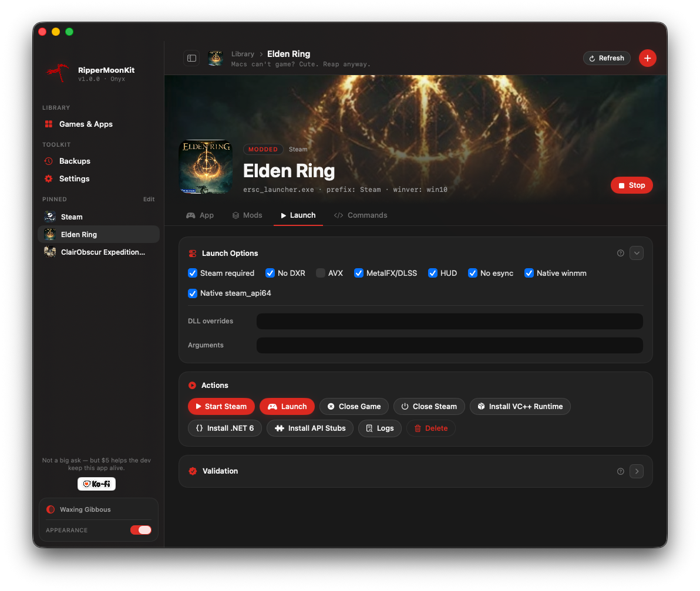Click Edit next to Pinned
This screenshot has height=591, width=700.
(149, 200)
